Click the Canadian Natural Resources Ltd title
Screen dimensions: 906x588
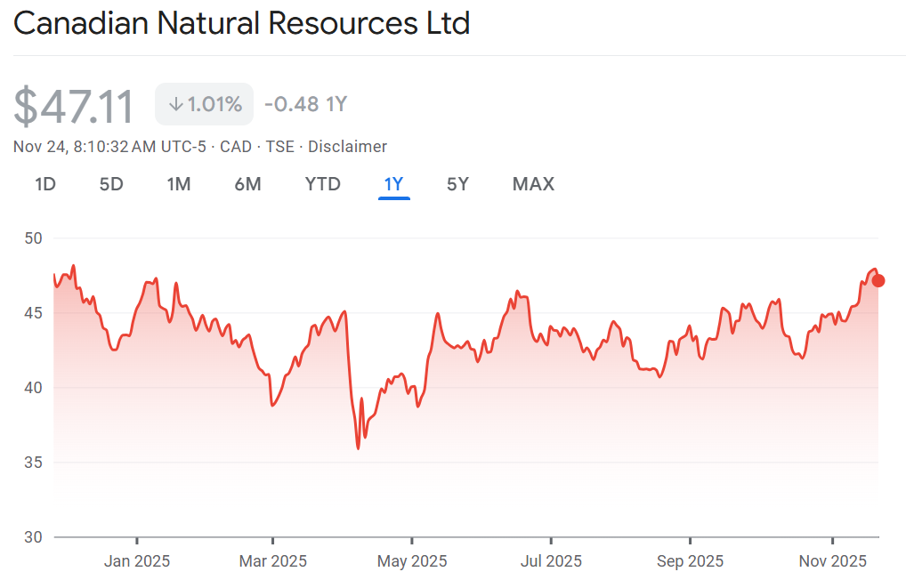[241, 23]
